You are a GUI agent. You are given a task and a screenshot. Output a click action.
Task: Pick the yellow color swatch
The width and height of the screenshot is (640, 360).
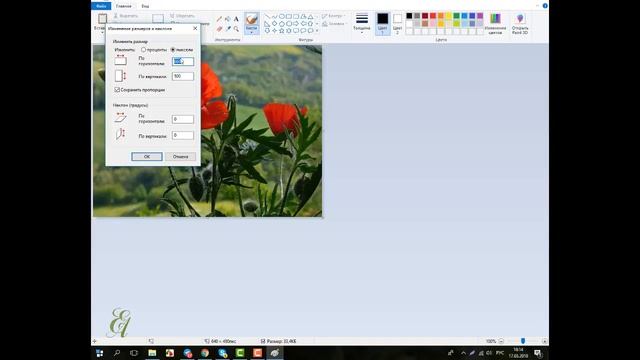tap(449, 16)
